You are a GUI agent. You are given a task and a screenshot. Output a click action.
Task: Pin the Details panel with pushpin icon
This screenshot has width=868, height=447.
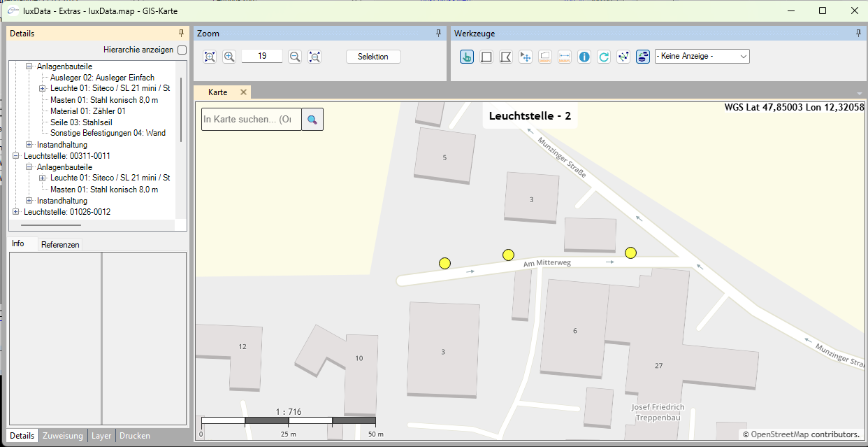(x=182, y=33)
